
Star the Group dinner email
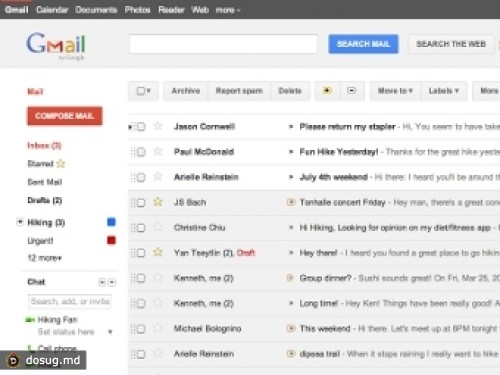click(158, 278)
